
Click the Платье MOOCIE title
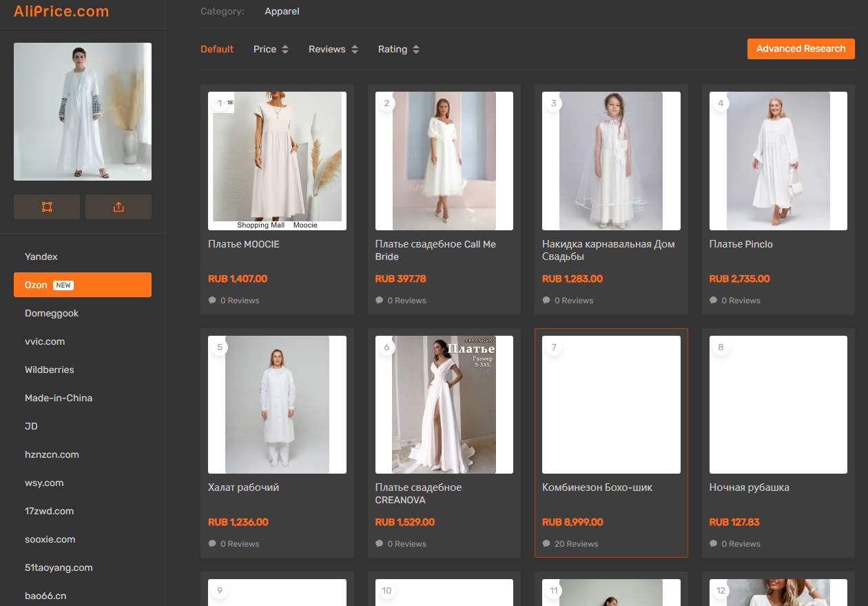244,244
